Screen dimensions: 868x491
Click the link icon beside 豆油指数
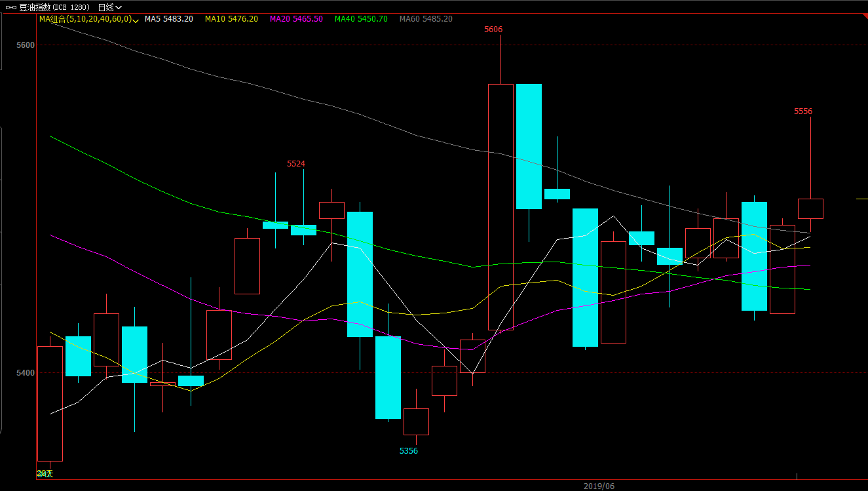pyautogui.click(x=11, y=7)
